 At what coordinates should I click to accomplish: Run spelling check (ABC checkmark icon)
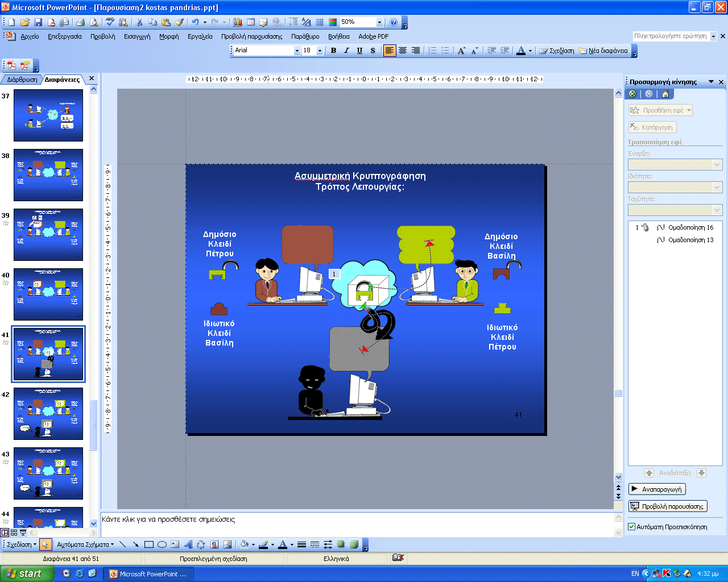click(110, 22)
